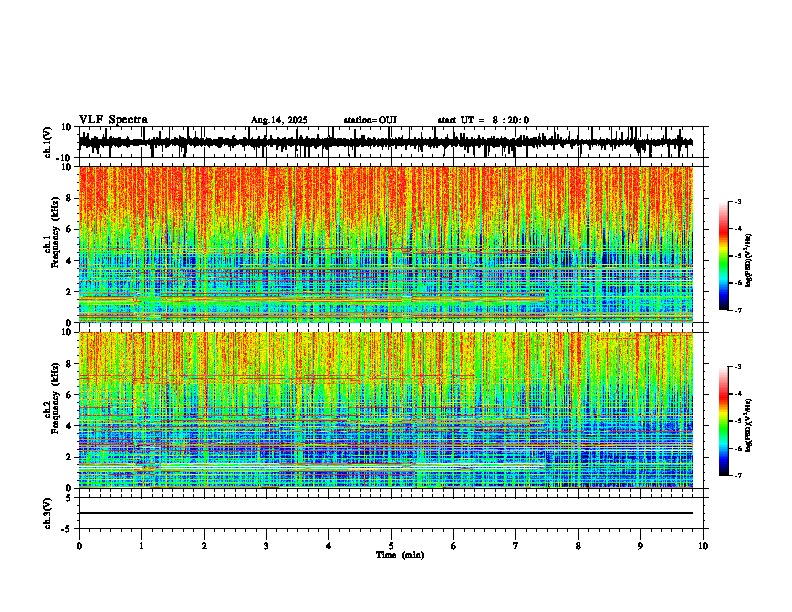Click the 'Time (min)' axis label
This screenshot has height=612, width=792.
[x=400, y=555]
